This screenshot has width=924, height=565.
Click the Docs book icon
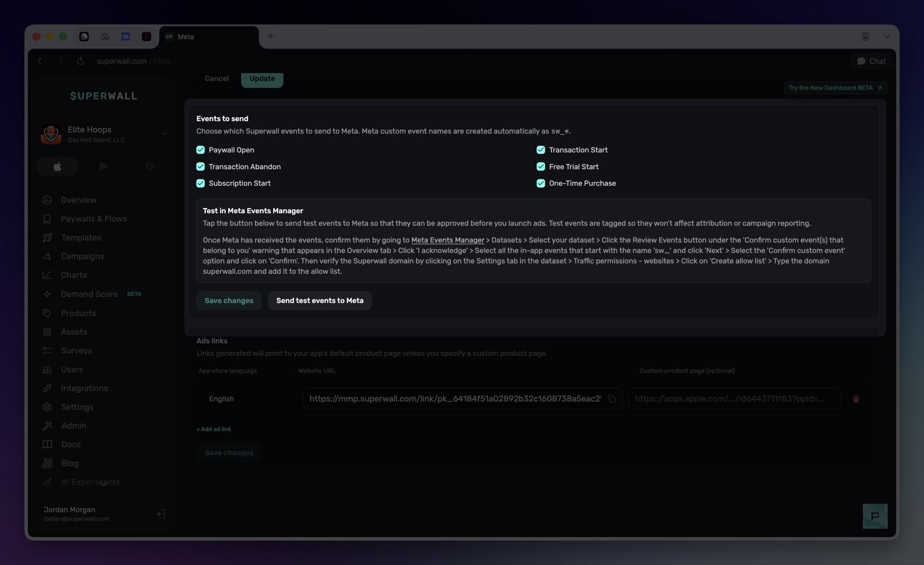pos(47,444)
